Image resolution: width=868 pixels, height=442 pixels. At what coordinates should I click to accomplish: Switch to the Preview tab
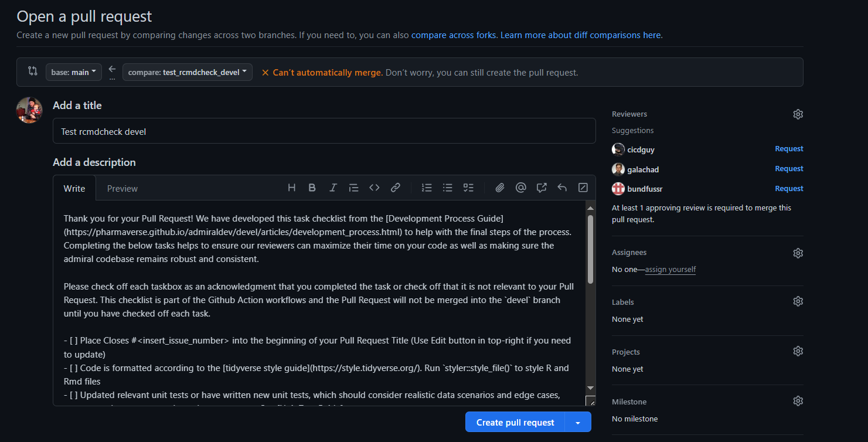122,188
